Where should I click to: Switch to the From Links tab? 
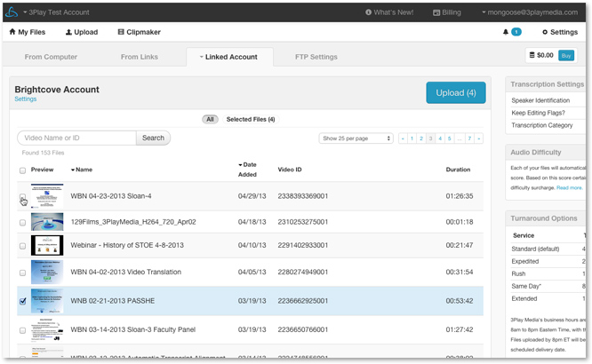tap(140, 57)
